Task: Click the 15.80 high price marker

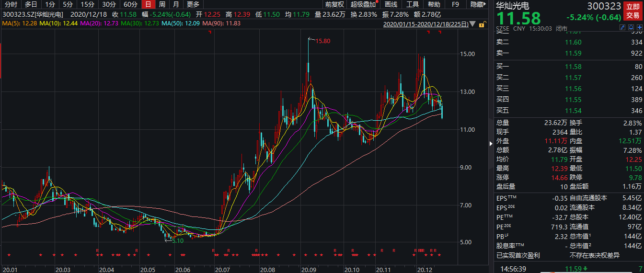Action: [x=322, y=41]
